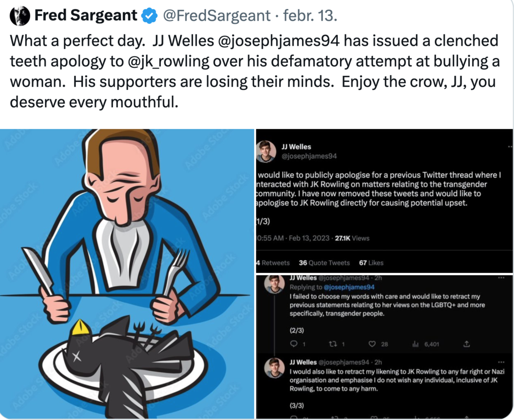Open the three-dot menu on the 2/3 tweet

[x=501, y=278]
